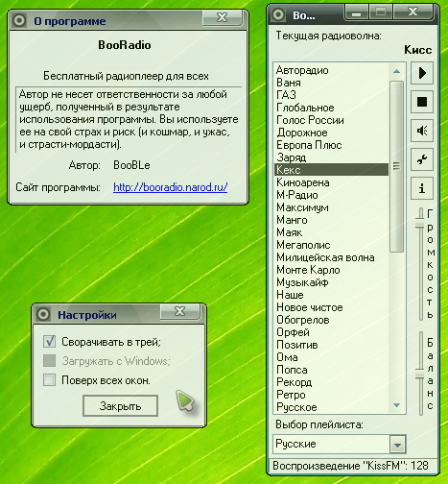Viewport: 448px width, 484px height.
Task: Select the Ома station
Action: coord(331,357)
